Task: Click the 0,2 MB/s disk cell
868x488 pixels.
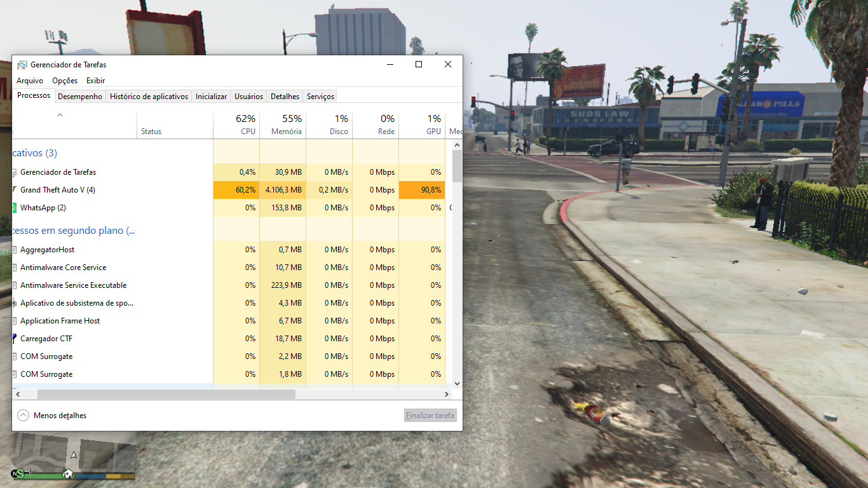Action: [329, 190]
